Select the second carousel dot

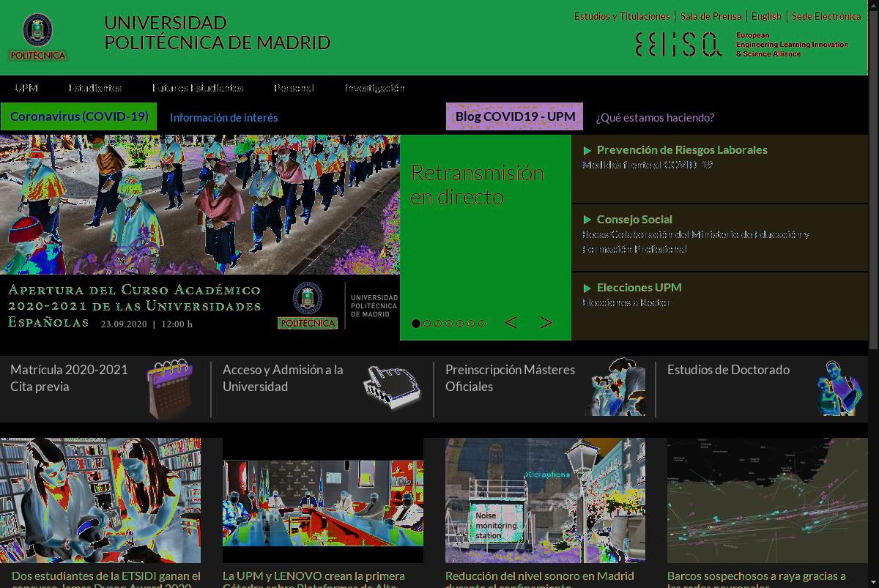click(427, 324)
